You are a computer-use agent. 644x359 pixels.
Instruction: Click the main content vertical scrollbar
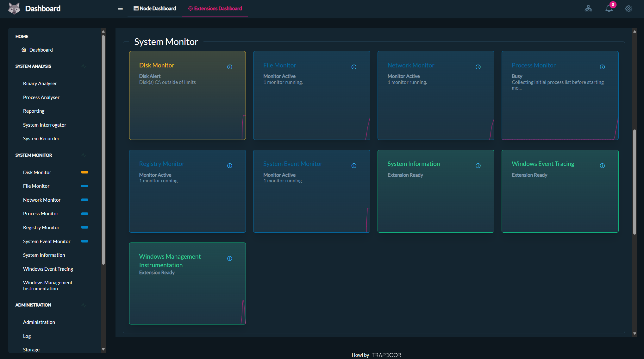pos(635,182)
